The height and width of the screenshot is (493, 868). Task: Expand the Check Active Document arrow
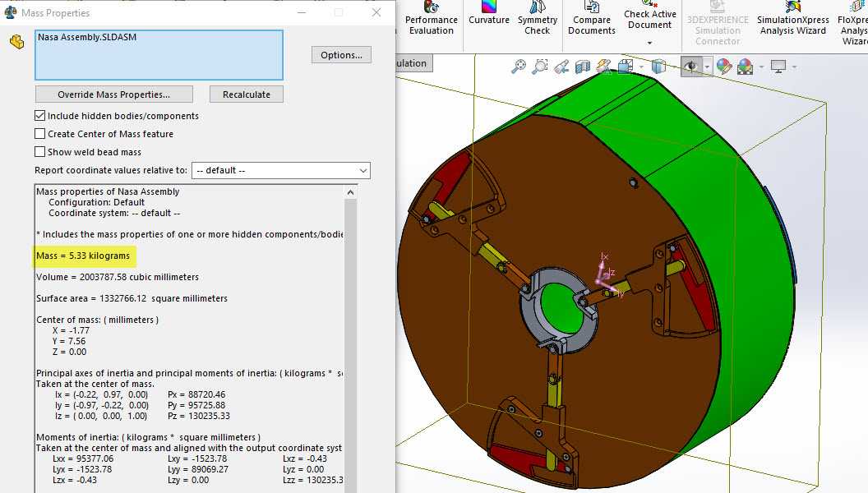[650, 43]
